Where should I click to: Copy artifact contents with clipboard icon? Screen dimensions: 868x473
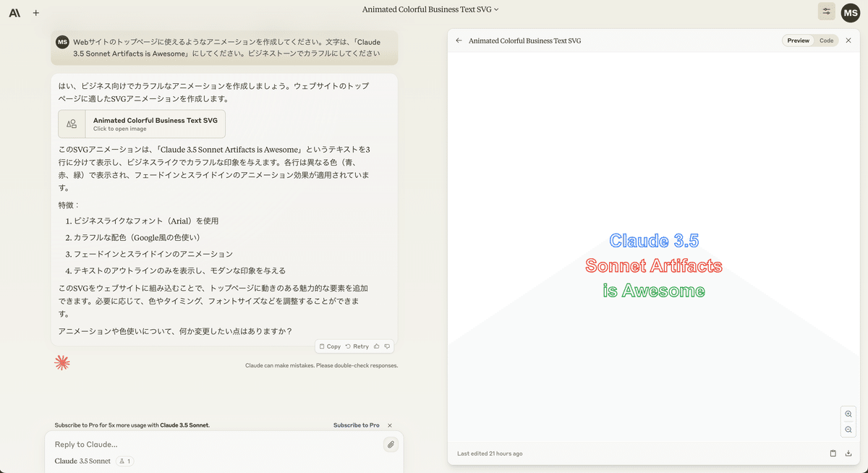click(x=833, y=453)
